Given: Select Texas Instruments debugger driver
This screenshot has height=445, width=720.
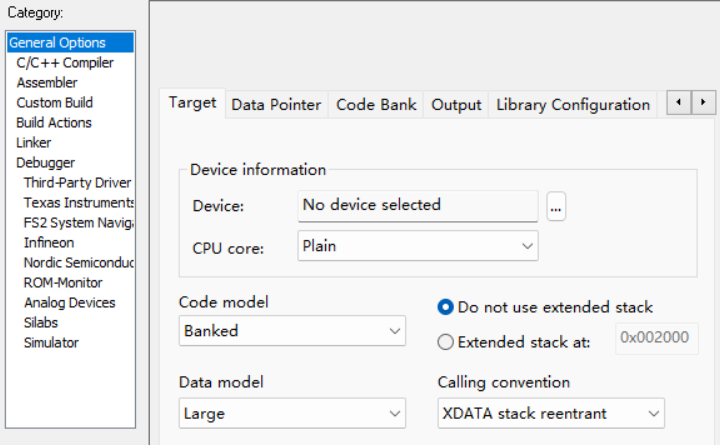Looking at the screenshot, I should coord(77,203).
